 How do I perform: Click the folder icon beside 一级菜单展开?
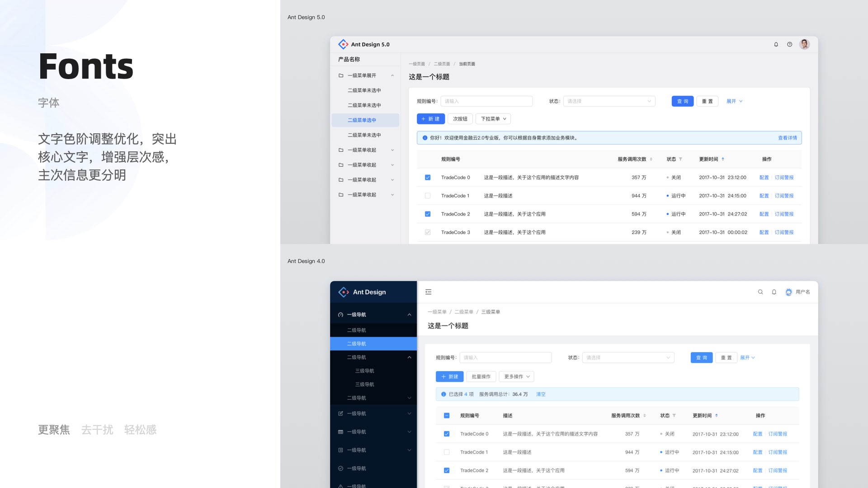coord(341,75)
